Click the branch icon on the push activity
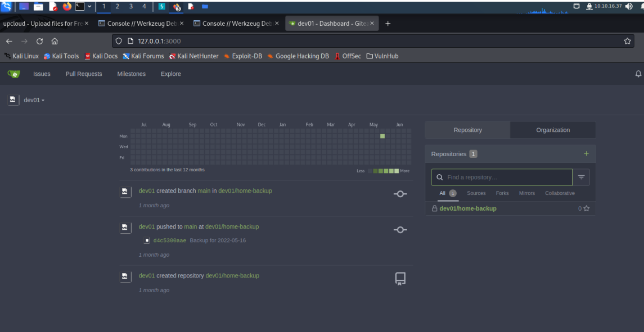This screenshot has height=332, width=644. coord(400,230)
